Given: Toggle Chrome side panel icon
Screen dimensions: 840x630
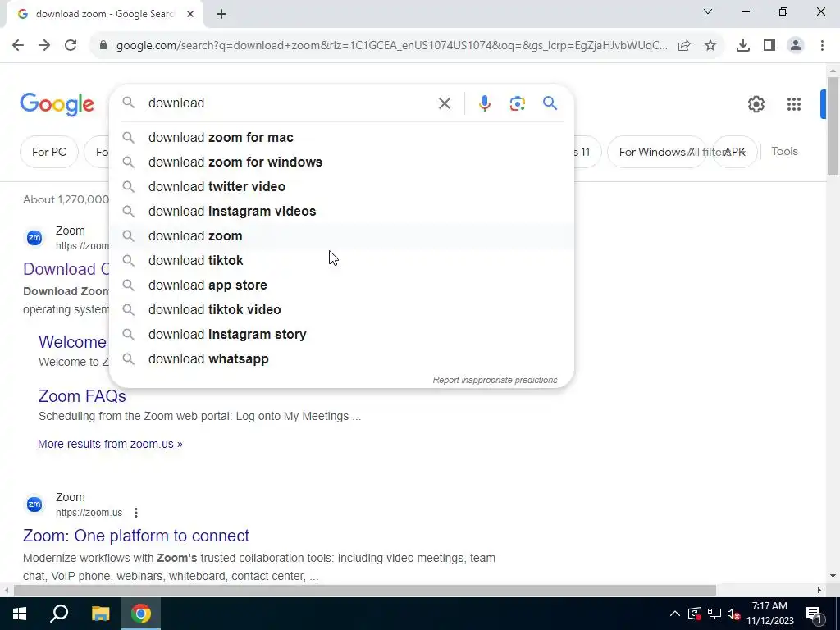Looking at the screenshot, I should pos(769,46).
